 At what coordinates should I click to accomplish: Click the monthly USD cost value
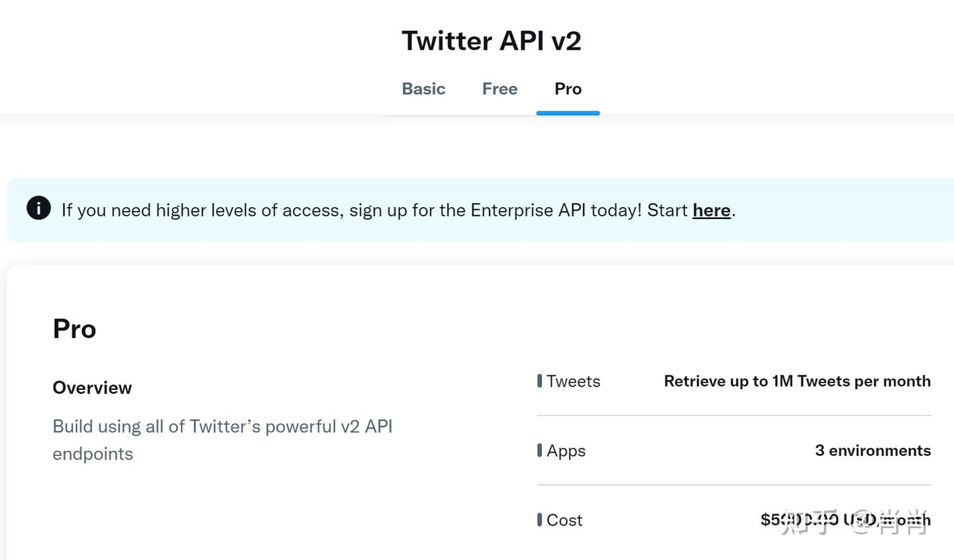tap(845, 520)
